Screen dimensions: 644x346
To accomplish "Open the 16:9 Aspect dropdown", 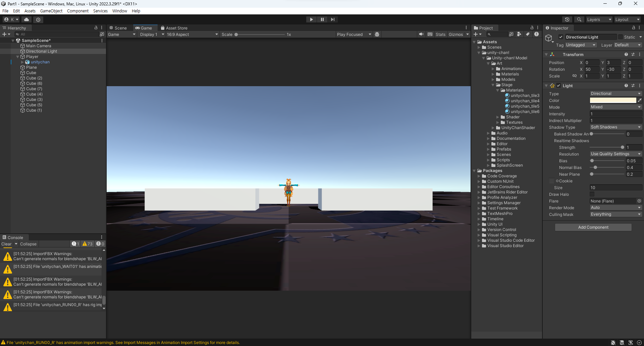I will click(193, 34).
